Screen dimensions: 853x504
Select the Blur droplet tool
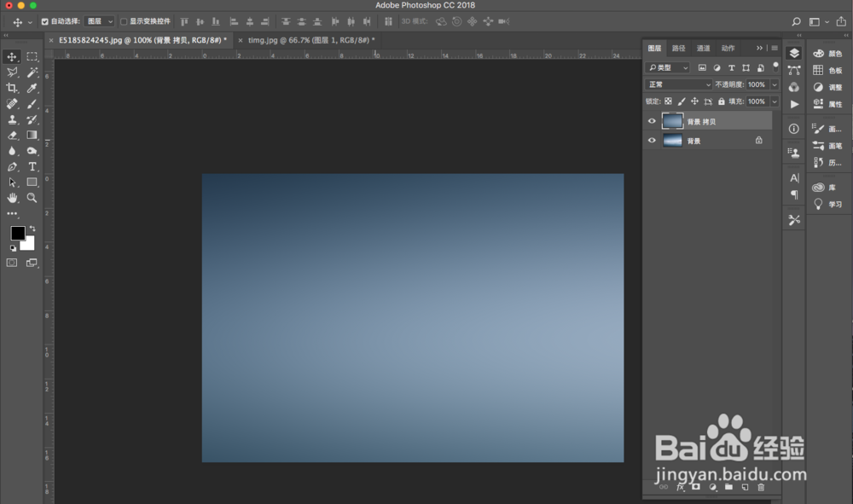12,151
